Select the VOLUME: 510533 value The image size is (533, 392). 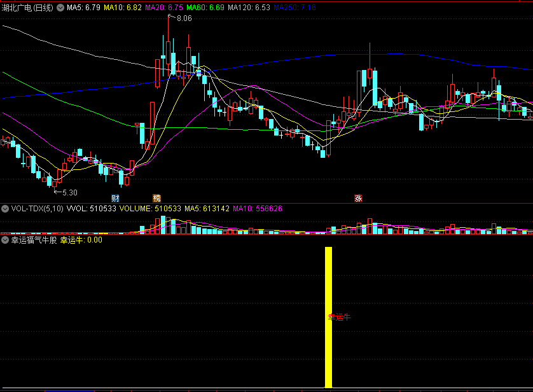pos(150,209)
